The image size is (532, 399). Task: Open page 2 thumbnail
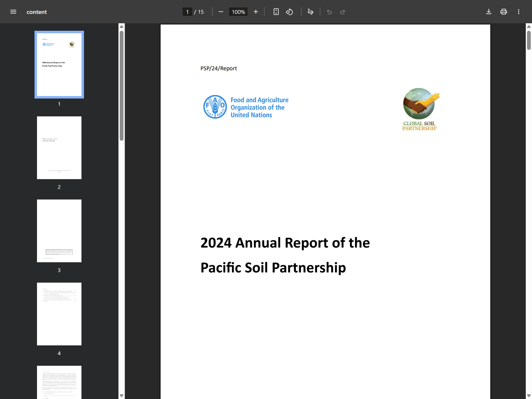tap(59, 148)
